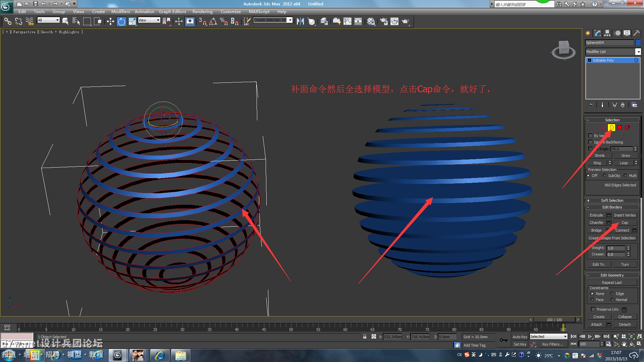Choose the Select and Scale tool

132,21
